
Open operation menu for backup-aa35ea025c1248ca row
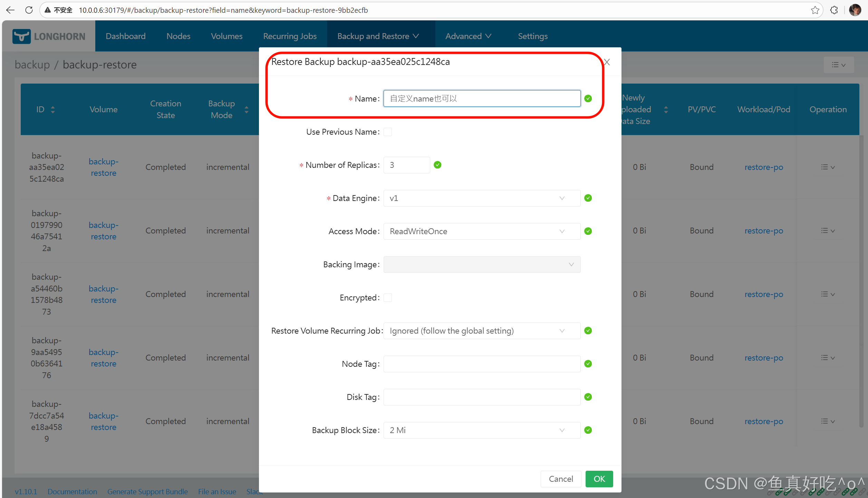[x=828, y=167]
